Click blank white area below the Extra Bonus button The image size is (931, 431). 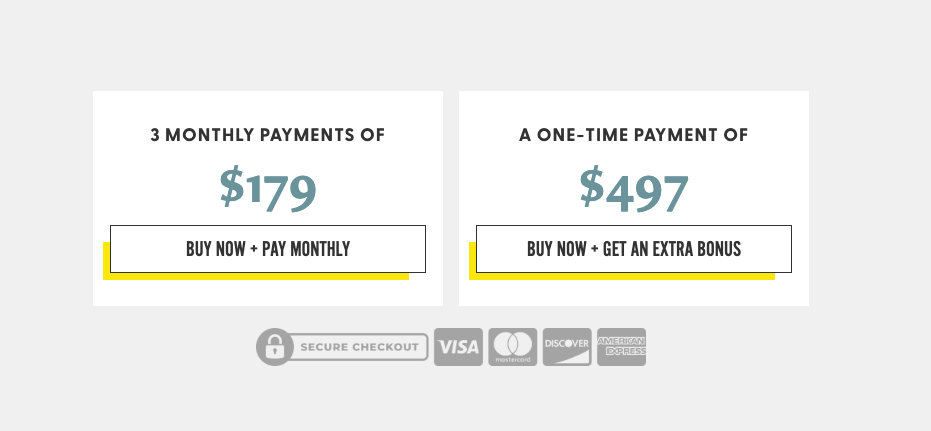click(x=633, y=293)
